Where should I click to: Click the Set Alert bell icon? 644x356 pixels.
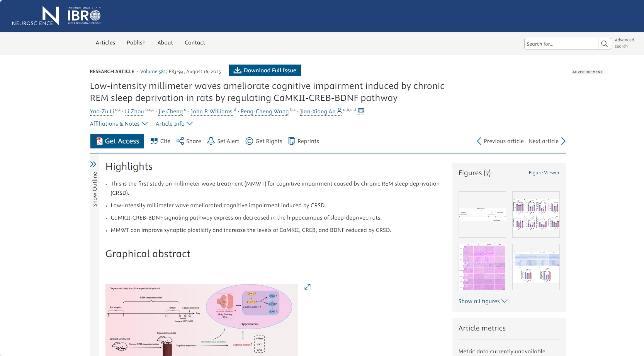(x=211, y=141)
